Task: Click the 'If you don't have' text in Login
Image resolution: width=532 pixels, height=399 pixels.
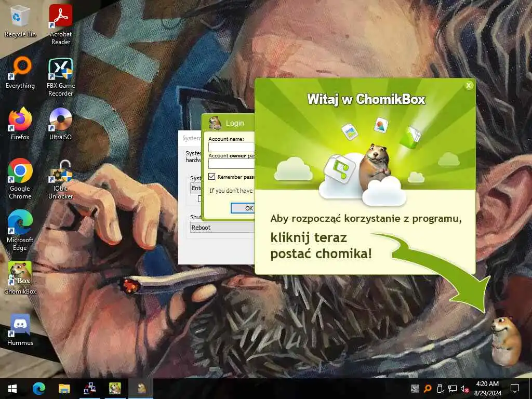Action: 231,191
